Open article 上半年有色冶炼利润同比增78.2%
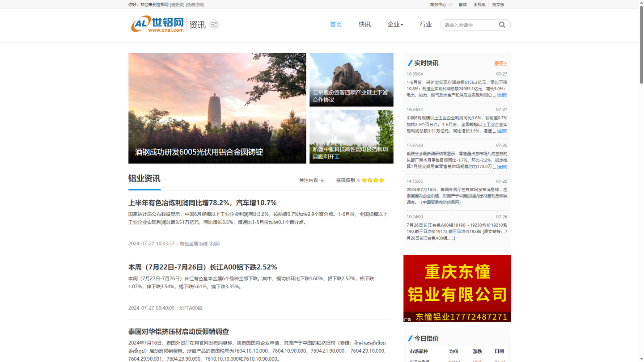Viewport: 644px width, 362px height. (x=203, y=203)
